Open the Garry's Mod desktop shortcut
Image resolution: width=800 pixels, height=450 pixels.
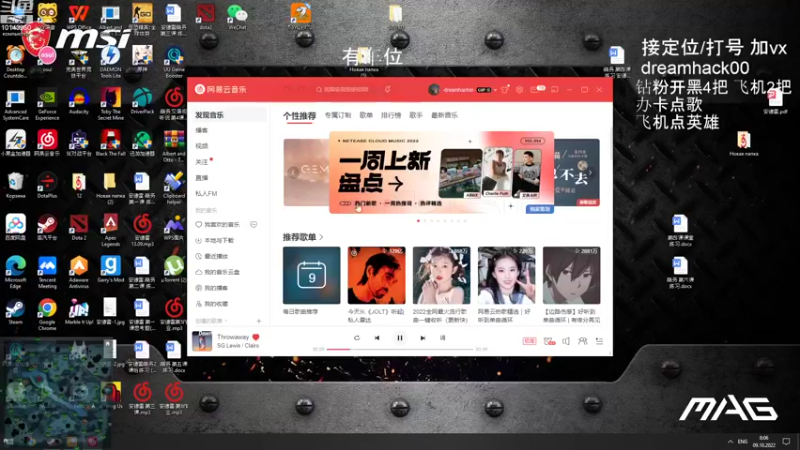click(110, 269)
